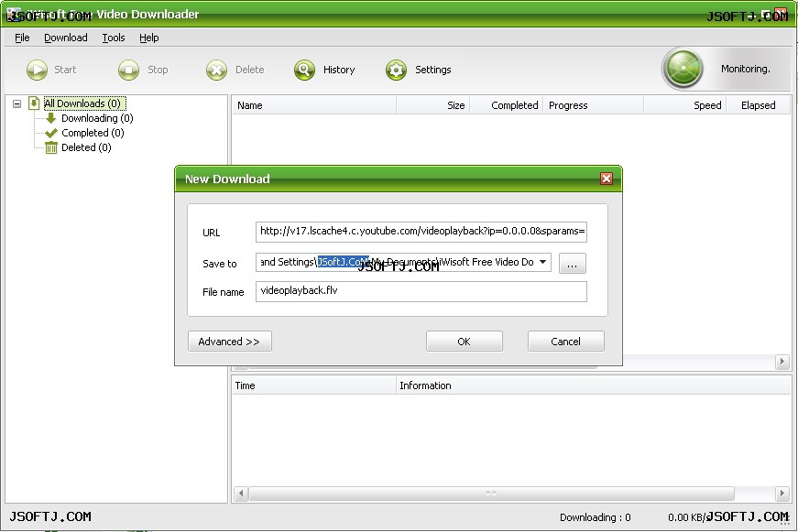
Task: Open the History toolbar icon
Action: pyautogui.click(x=304, y=70)
